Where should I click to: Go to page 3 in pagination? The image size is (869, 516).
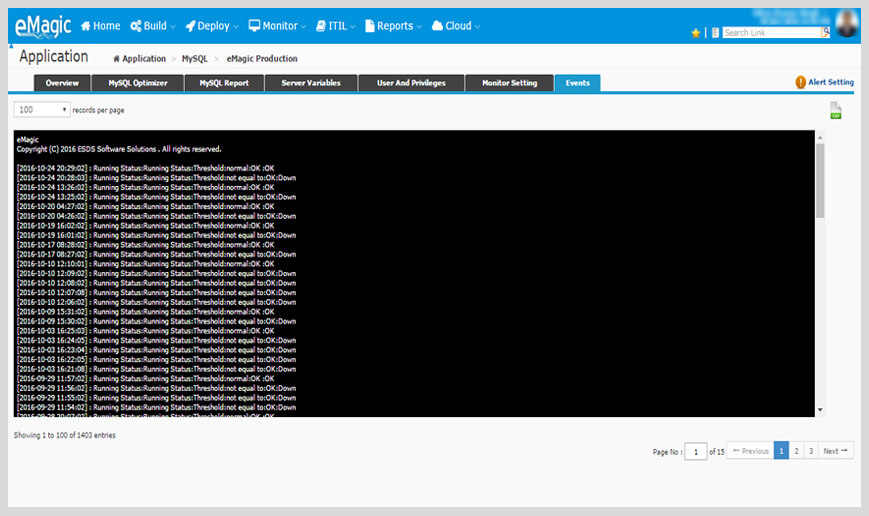811,451
